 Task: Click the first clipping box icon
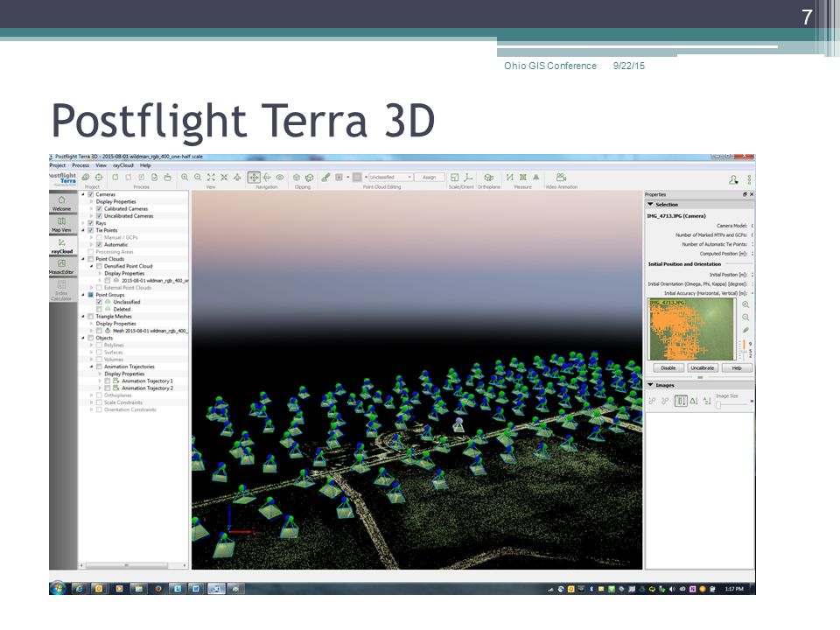pos(297,178)
